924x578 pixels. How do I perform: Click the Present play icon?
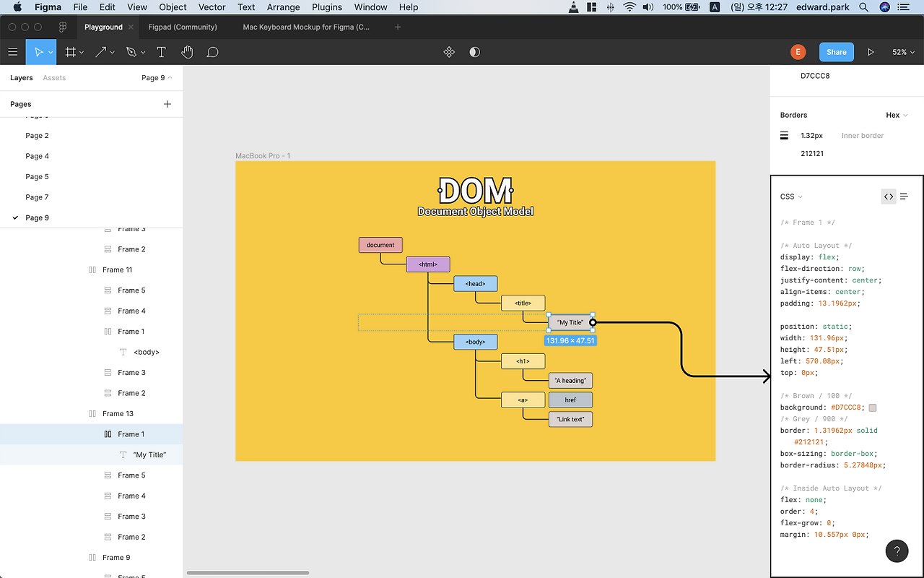click(x=871, y=52)
